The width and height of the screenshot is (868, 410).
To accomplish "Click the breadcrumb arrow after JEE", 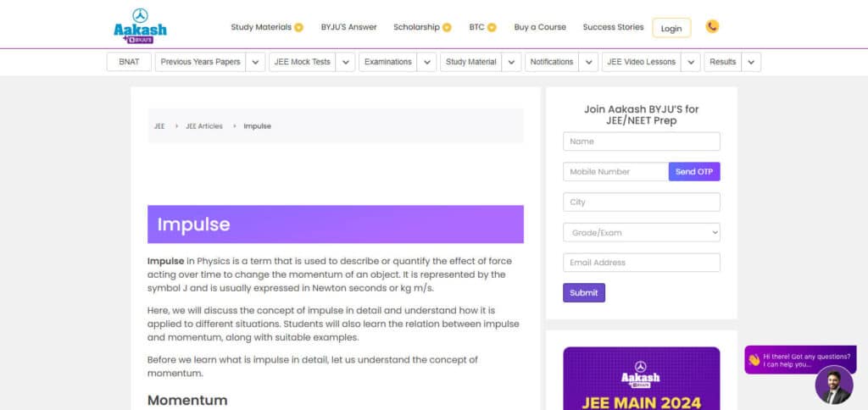I will coord(176,126).
